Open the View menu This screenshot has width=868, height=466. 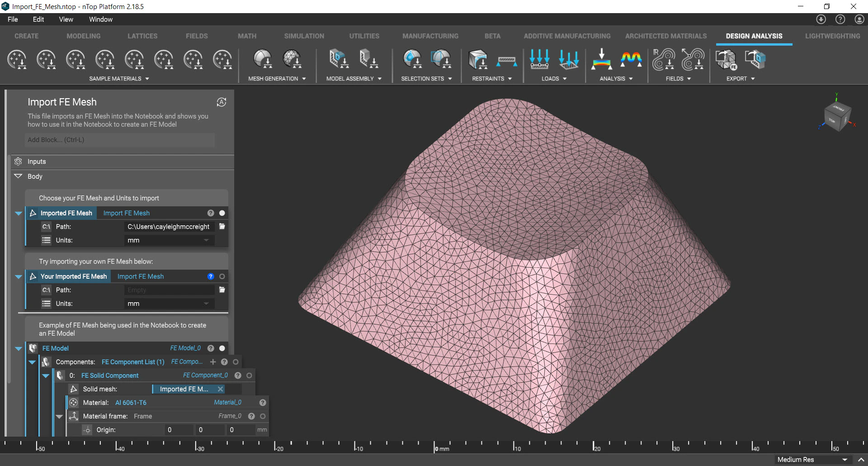(x=66, y=19)
